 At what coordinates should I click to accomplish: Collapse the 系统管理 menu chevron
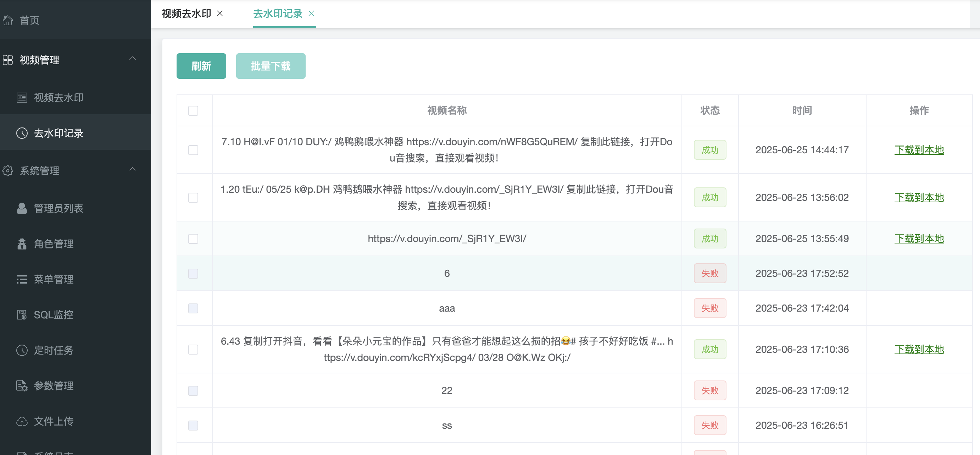point(132,169)
